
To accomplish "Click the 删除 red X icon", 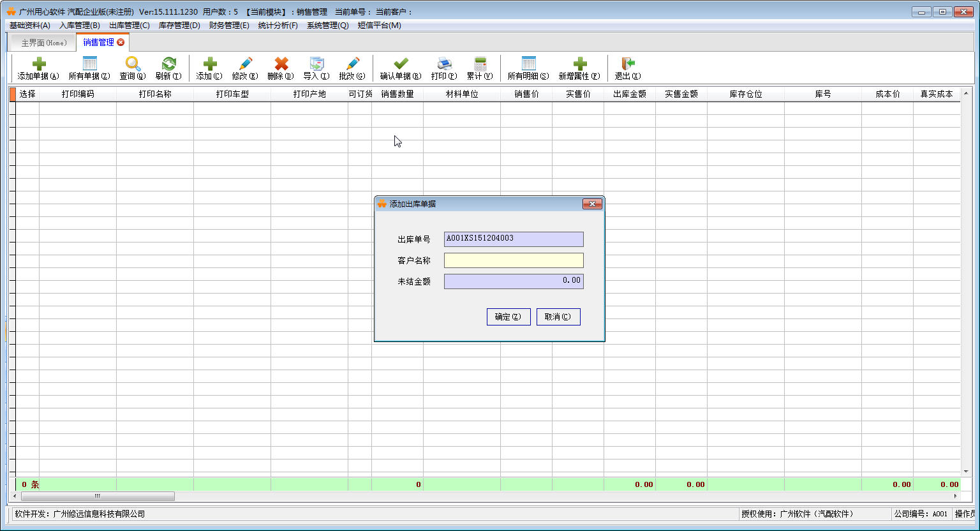I will 281,64.
